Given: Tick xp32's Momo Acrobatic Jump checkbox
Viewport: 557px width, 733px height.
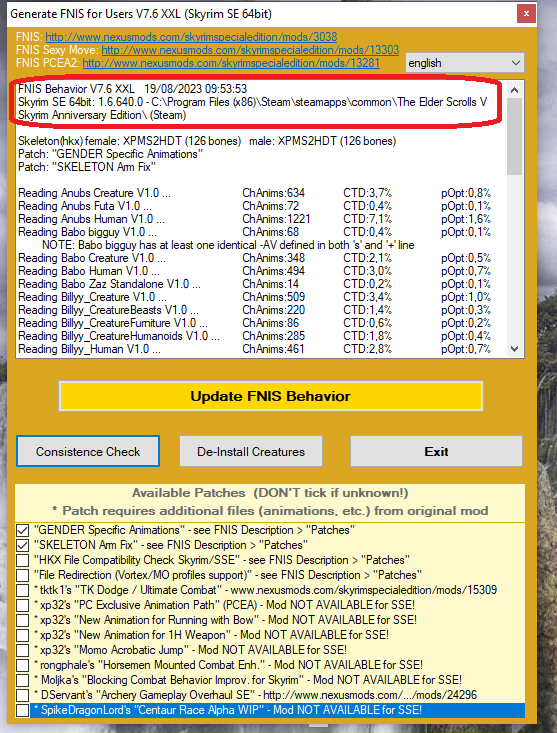Looking at the screenshot, I should click(x=22, y=650).
